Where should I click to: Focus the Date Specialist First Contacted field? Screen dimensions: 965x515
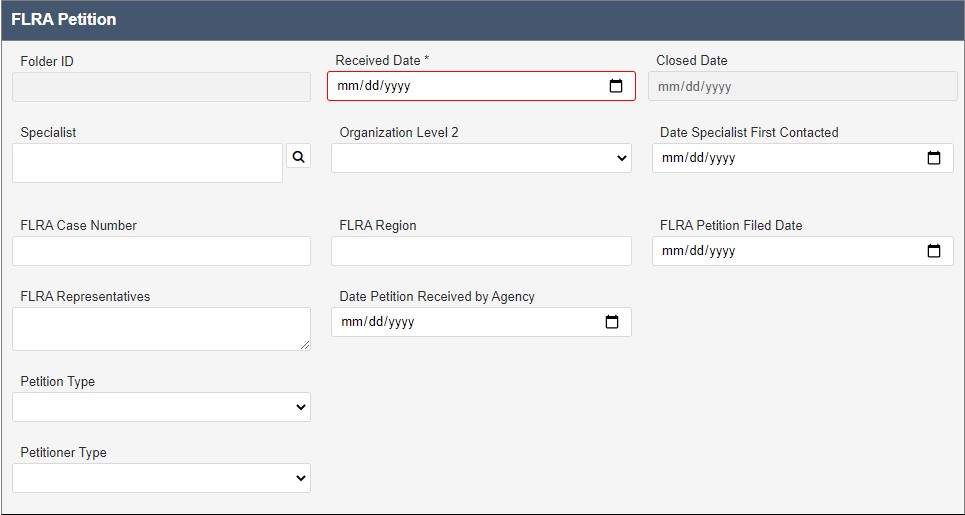pos(803,158)
